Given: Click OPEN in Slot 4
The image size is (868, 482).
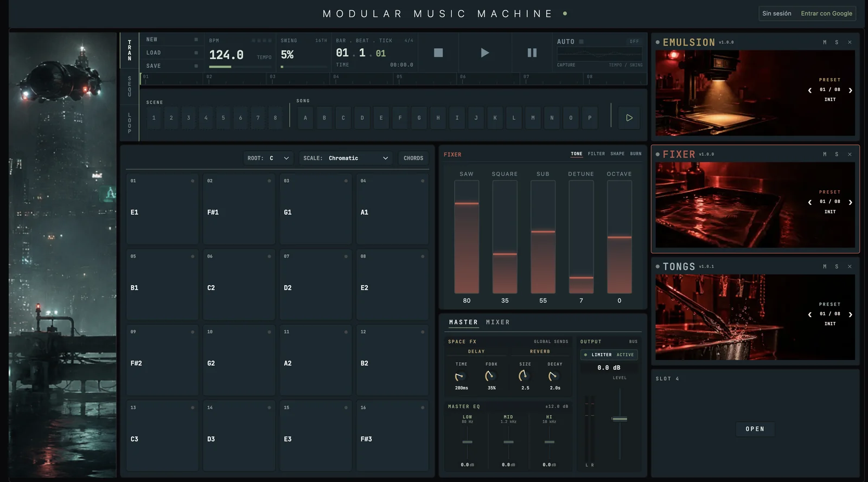Looking at the screenshot, I should pos(755,429).
